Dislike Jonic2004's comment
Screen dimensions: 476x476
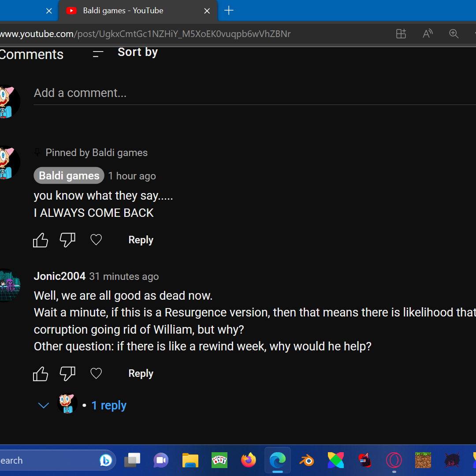click(67, 374)
